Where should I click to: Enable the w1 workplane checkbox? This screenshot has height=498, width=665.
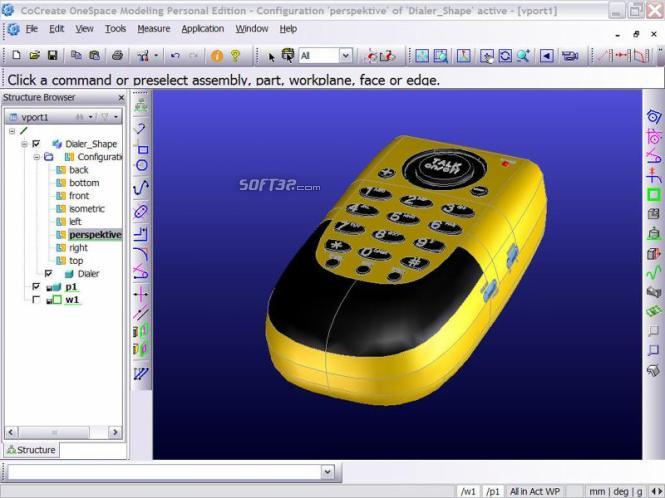pyautogui.click(x=36, y=299)
